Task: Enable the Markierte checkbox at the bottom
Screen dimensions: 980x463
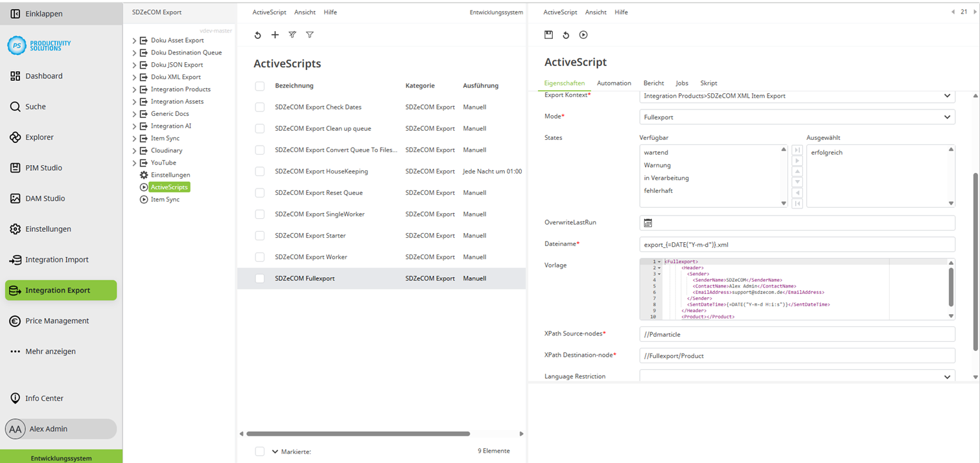Action: (260, 451)
